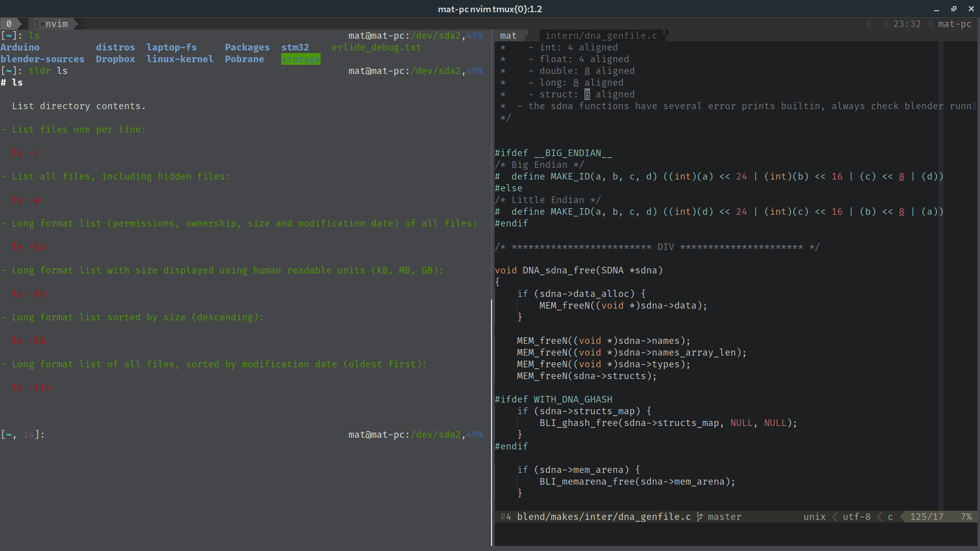Expand the chevron after the 1*nvim window name
Viewport: 980px width, 551px height.
click(76, 23)
